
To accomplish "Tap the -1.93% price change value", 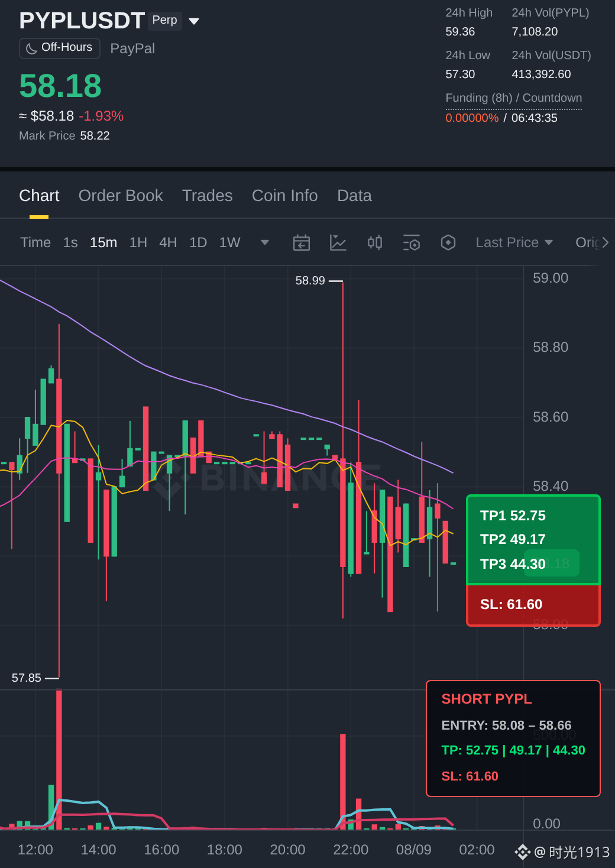I will point(101,116).
